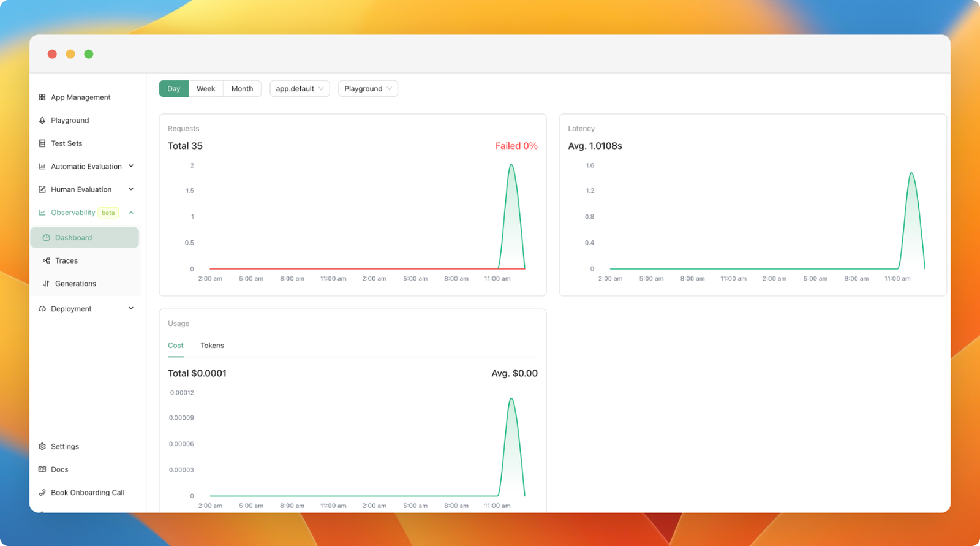Click the Requests card title
Screen dimensions: 980x546
(183, 129)
